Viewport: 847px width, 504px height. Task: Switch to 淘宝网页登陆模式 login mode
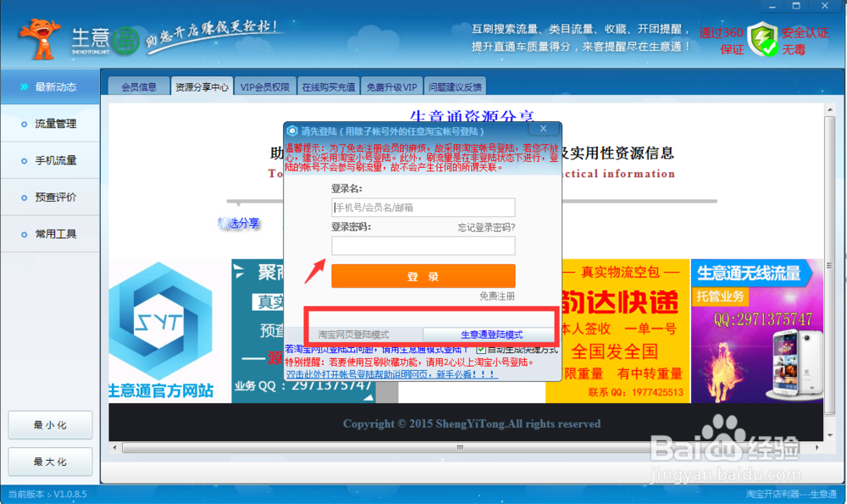pyautogui.click(x=354, y=335)
